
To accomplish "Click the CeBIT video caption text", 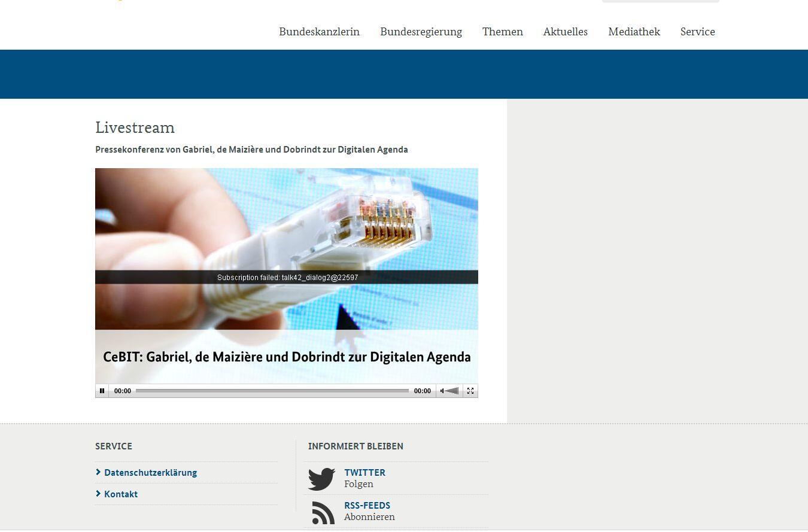I will coord(287,357).
